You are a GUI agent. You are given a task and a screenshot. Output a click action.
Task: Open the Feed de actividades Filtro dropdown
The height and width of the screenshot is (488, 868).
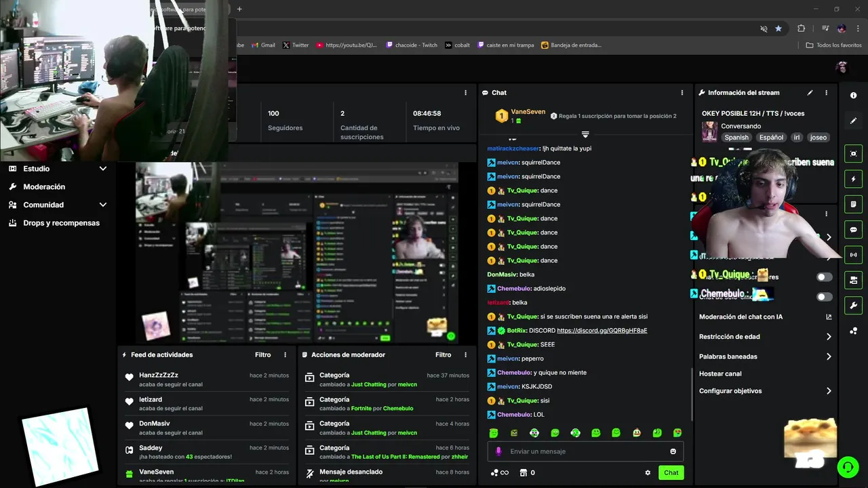[x=262, y=354]
